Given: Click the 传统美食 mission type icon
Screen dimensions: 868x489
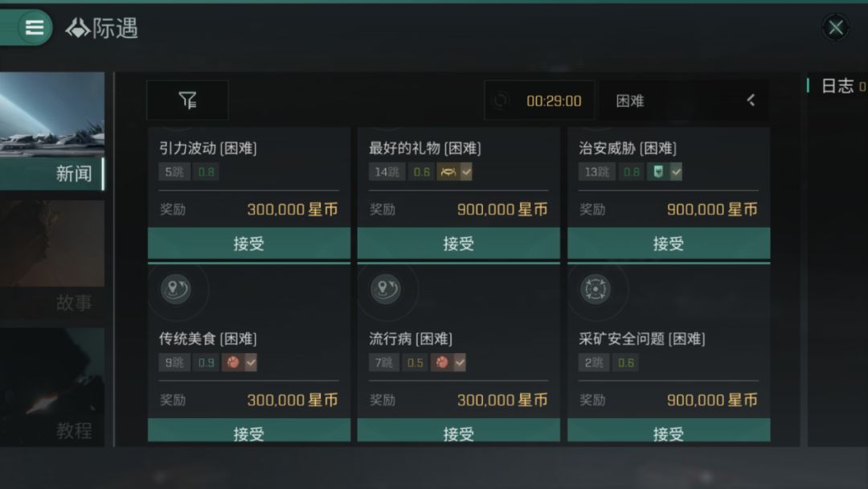Looking at the screenshot, I should point(175,290).
